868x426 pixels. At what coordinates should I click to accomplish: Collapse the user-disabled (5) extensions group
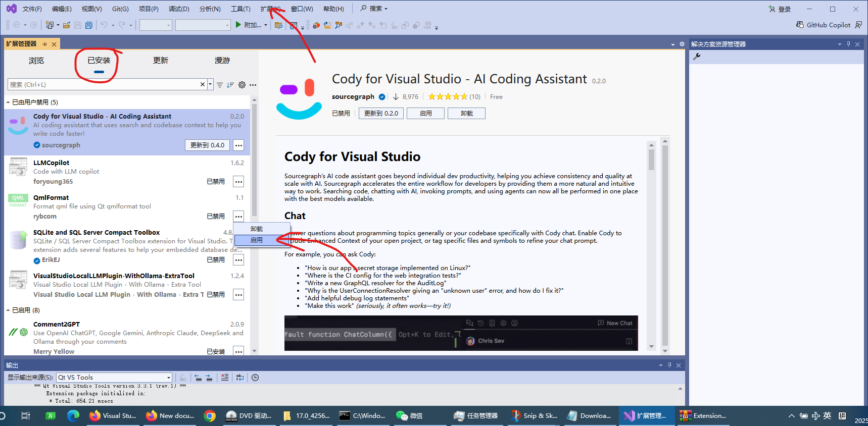8,102
